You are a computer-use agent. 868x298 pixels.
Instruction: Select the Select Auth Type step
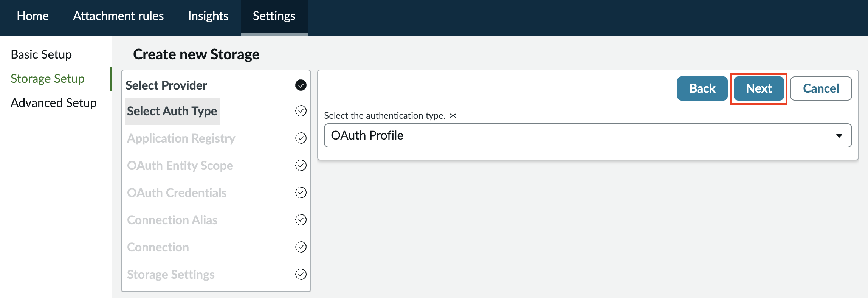[x=172, y=111]
